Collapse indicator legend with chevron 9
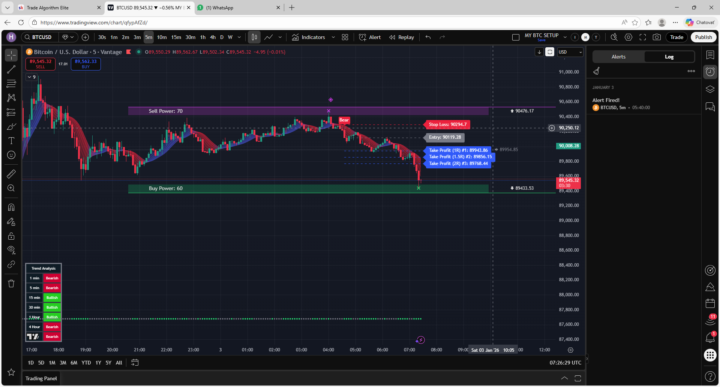 point(32,77)
